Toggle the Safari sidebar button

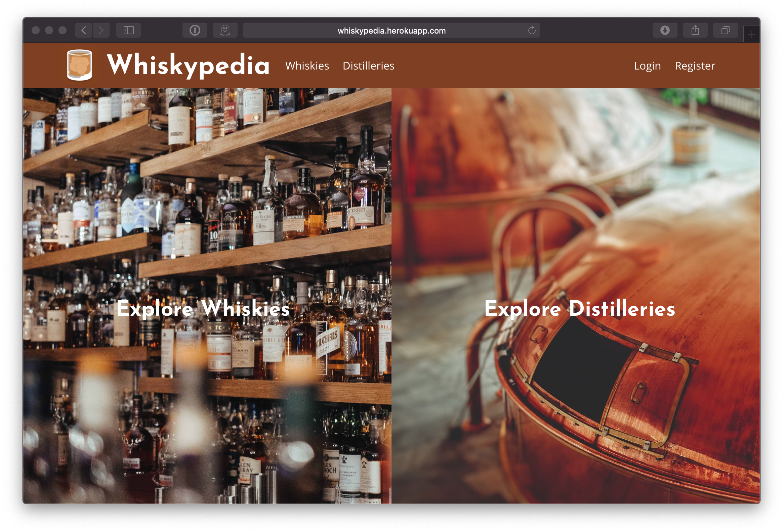pyautogui.click(x=129, y=30)
